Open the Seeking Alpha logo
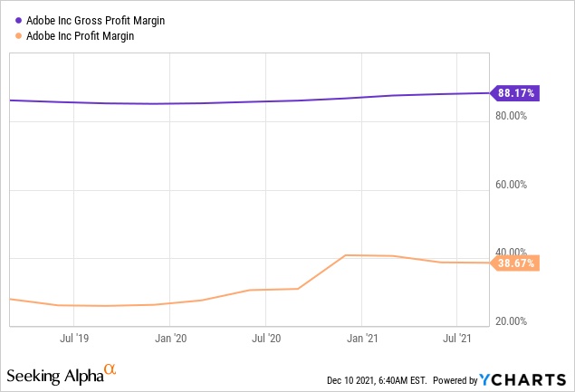The image size is (575, 392). click(x=54, y=375)
